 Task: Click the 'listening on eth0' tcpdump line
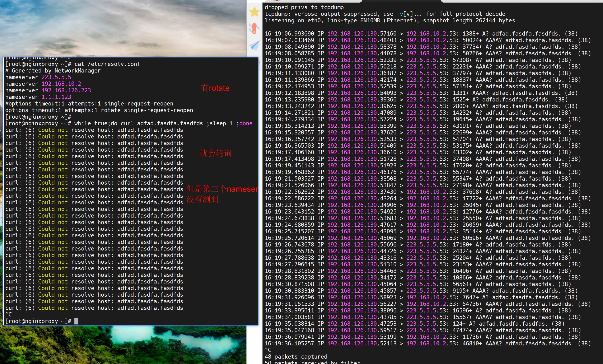[390, 20]
